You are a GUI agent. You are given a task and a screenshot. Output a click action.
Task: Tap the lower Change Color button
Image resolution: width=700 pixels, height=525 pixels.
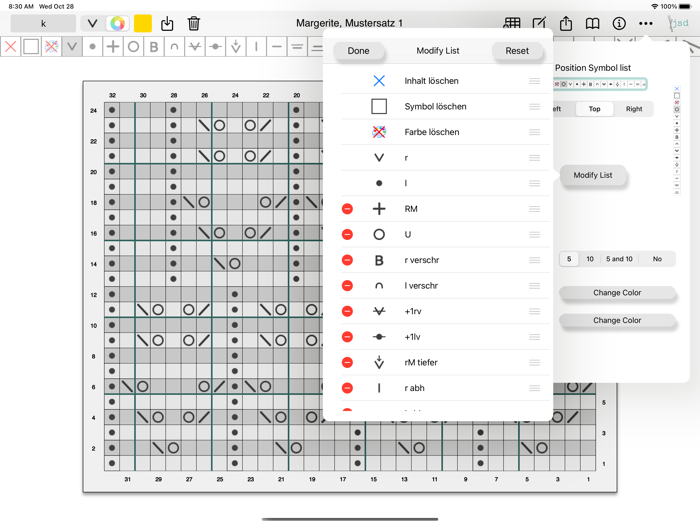pos(617,321)
